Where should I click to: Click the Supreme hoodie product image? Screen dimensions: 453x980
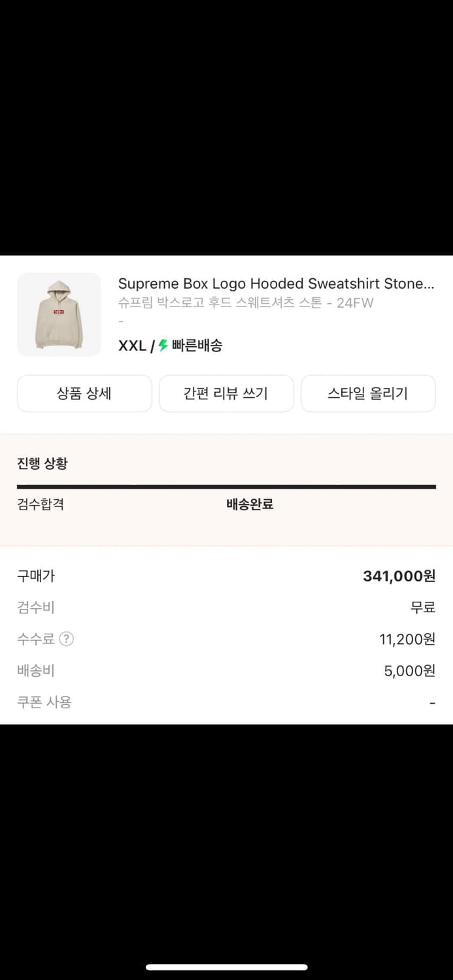(x=59, y=314)
